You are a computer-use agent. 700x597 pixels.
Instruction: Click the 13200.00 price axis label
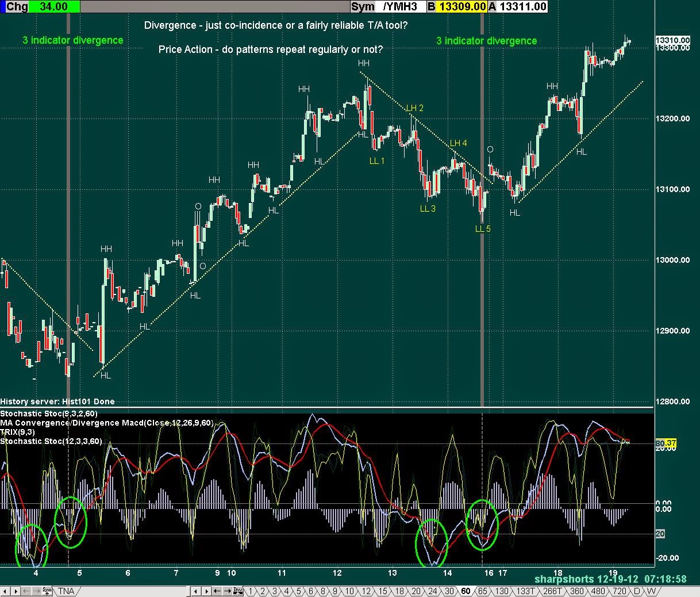pos(672,118)
